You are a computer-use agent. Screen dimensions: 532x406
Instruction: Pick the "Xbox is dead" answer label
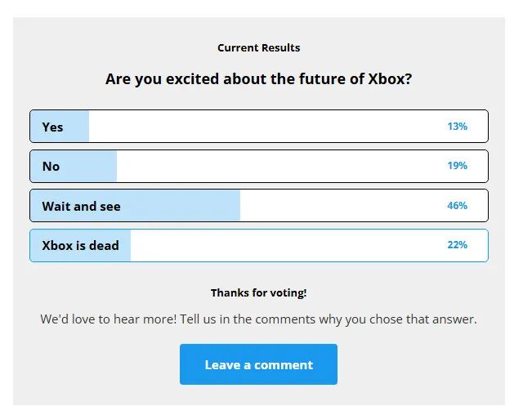pyautogui.click(x=80, y=245)
